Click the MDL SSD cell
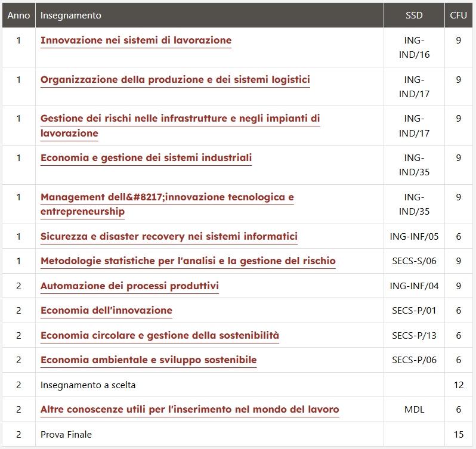 [x=414, y=409]
